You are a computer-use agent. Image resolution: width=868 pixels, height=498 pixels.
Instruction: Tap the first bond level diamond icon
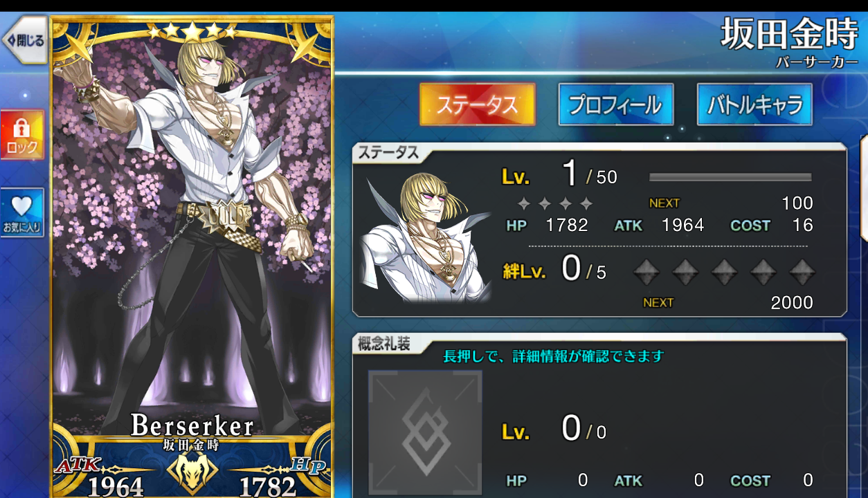tap(647, 272)
